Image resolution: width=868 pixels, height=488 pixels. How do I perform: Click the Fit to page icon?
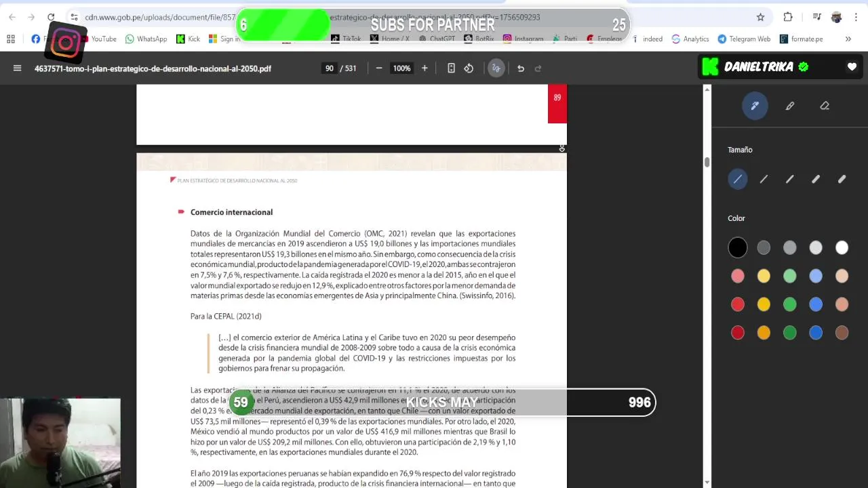pos(451,68)
